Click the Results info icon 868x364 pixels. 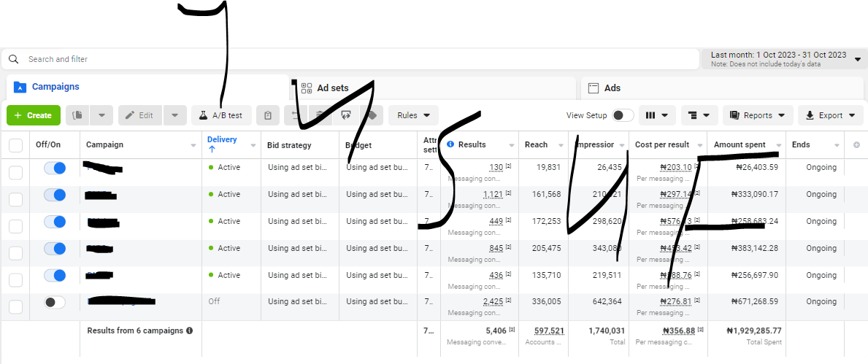450,144
